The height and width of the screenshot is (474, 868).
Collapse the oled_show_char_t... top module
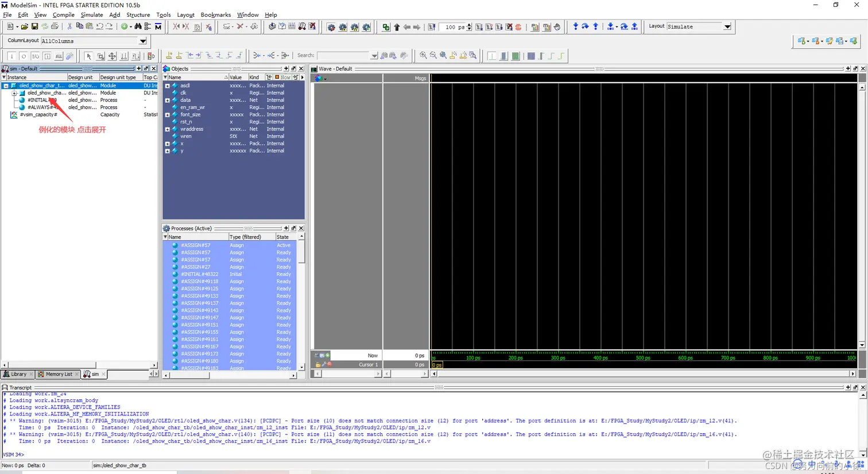[x=6, y=86]
